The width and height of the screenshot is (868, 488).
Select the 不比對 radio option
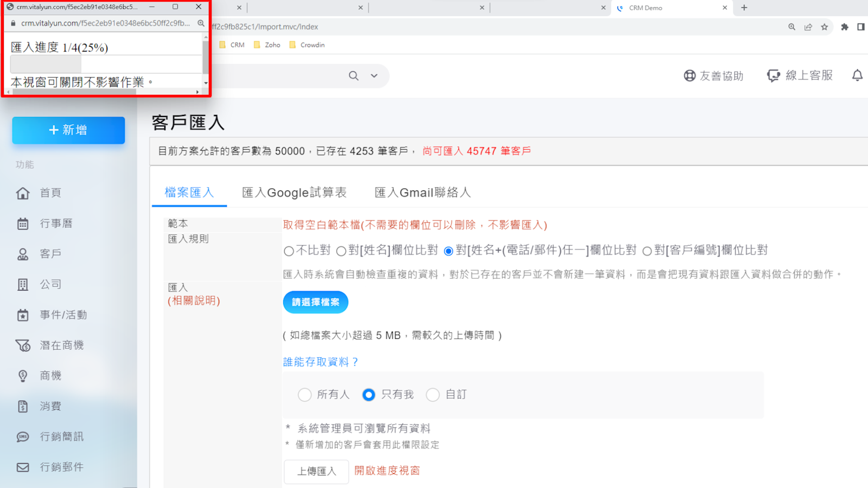tap(289, 251)
